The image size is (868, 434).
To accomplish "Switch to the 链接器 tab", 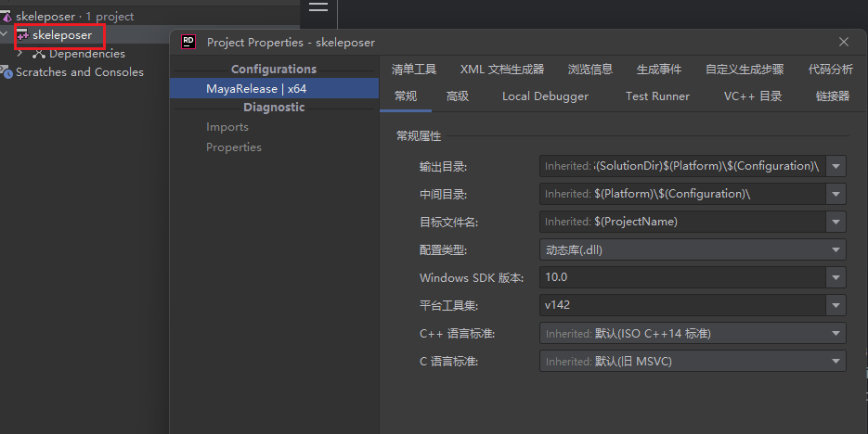I will coord(833,96).
